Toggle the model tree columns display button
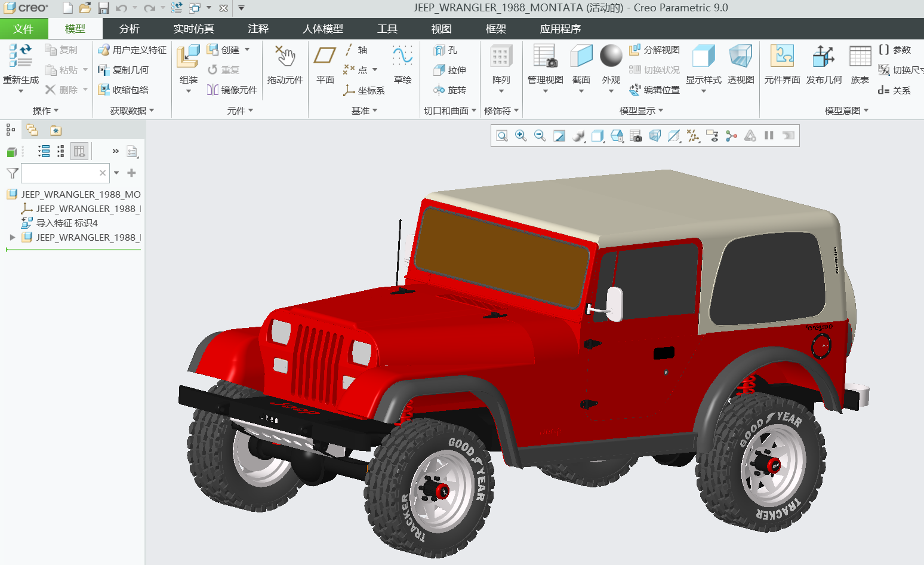924x565 pixels. pyautogui.click(x=79, y=151)
